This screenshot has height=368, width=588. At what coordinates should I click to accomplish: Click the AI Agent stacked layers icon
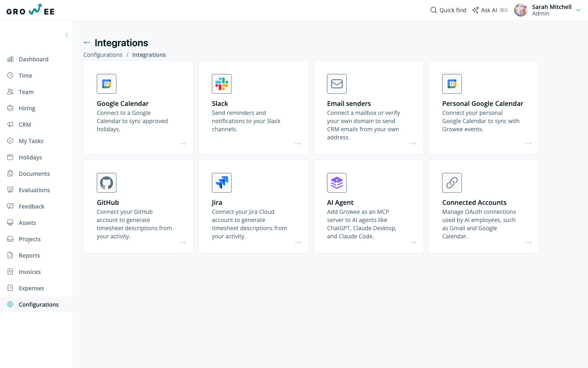pos(337,183)
